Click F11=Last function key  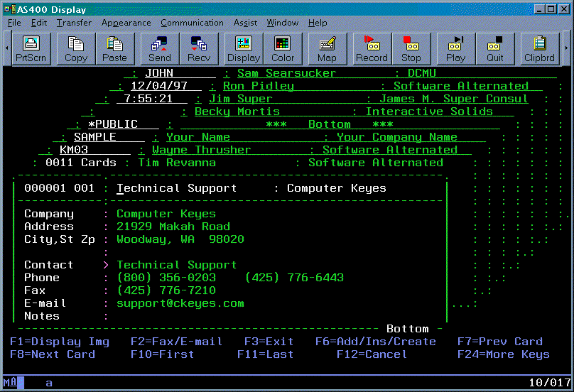(x=266, y=354)
